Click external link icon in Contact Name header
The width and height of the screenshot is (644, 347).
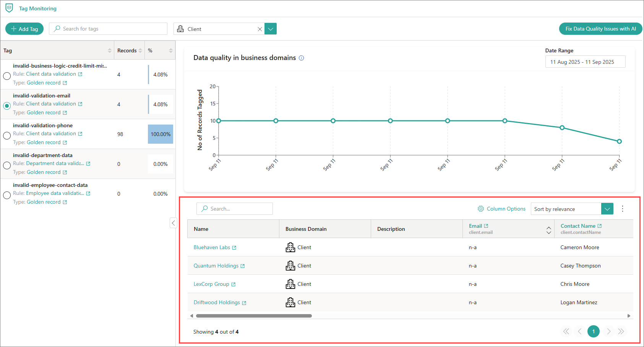click(x=599, y=226)
